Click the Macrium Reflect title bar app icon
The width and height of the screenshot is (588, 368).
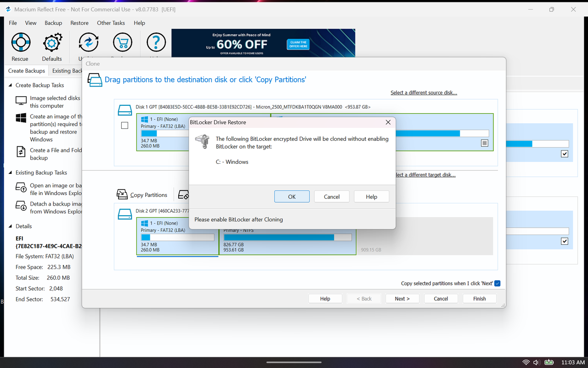(8, 9)
